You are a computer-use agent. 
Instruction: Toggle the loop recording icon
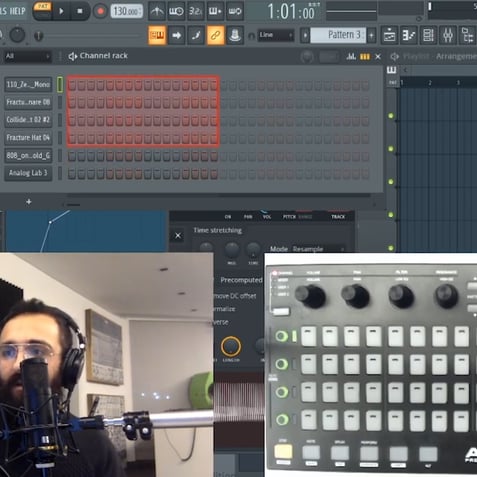(235, 11)
